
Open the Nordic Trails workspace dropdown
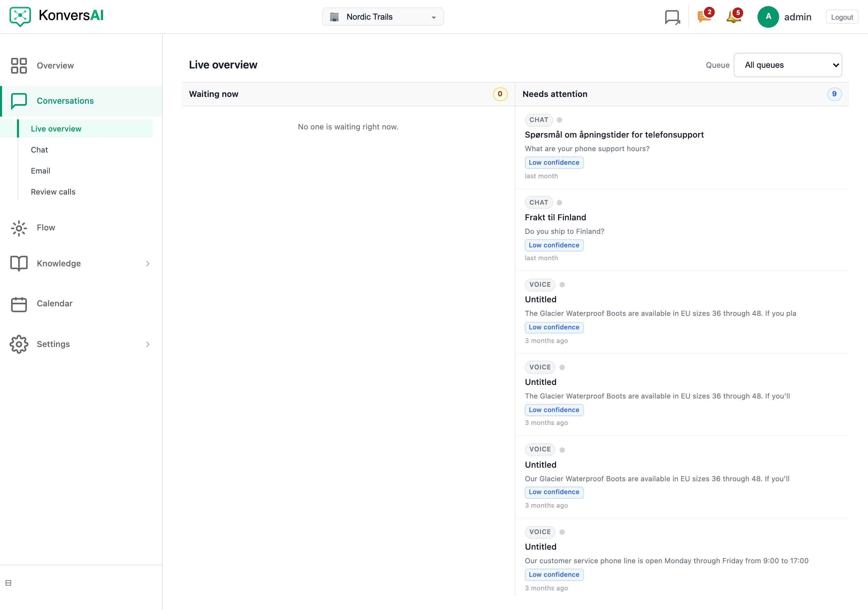(x=383, y=17)
